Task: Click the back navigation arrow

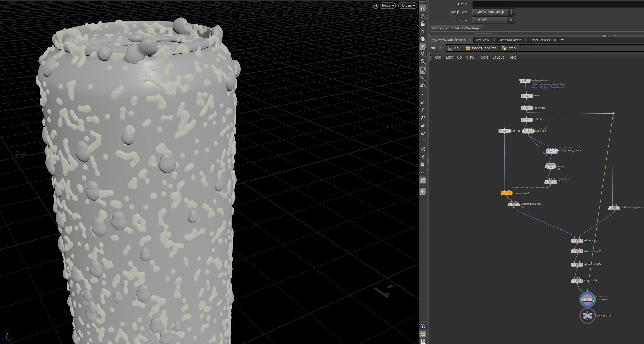Action: click(x=433, y=48)
